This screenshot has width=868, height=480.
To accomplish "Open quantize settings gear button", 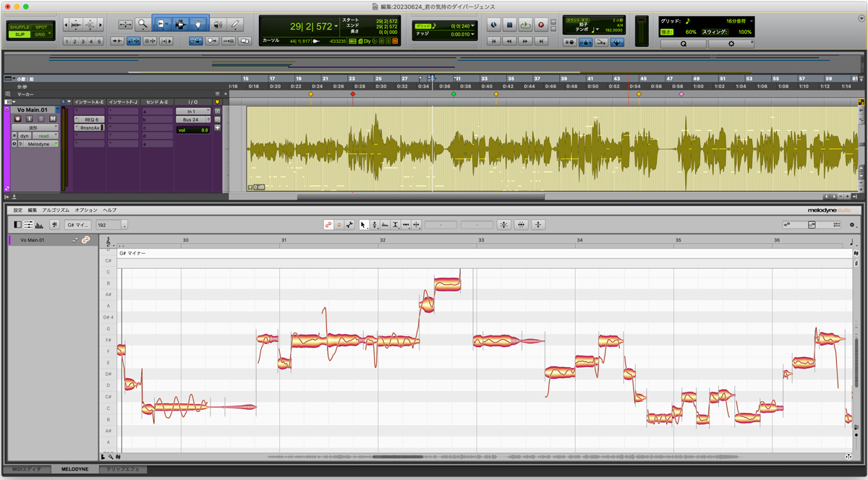I will 731,43.
